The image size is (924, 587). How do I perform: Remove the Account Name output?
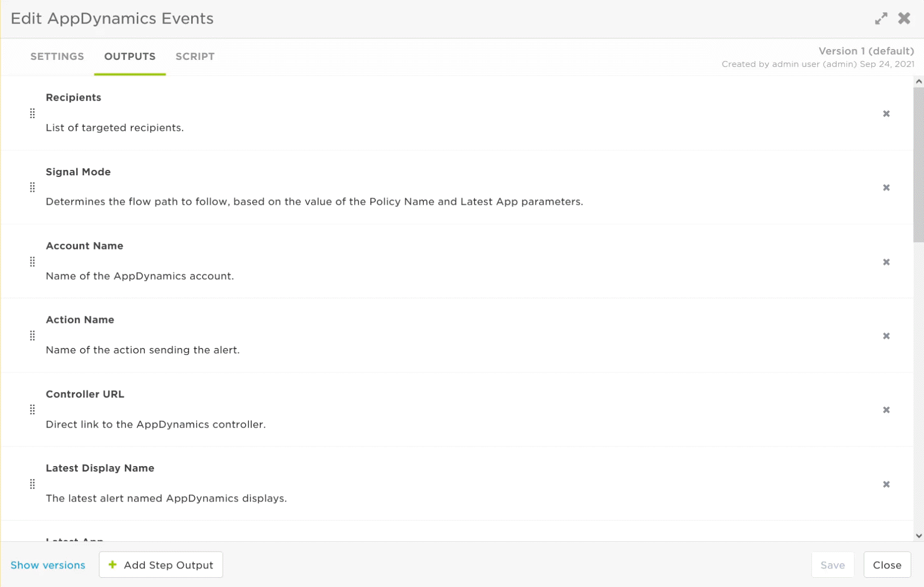tap(886, 262)
